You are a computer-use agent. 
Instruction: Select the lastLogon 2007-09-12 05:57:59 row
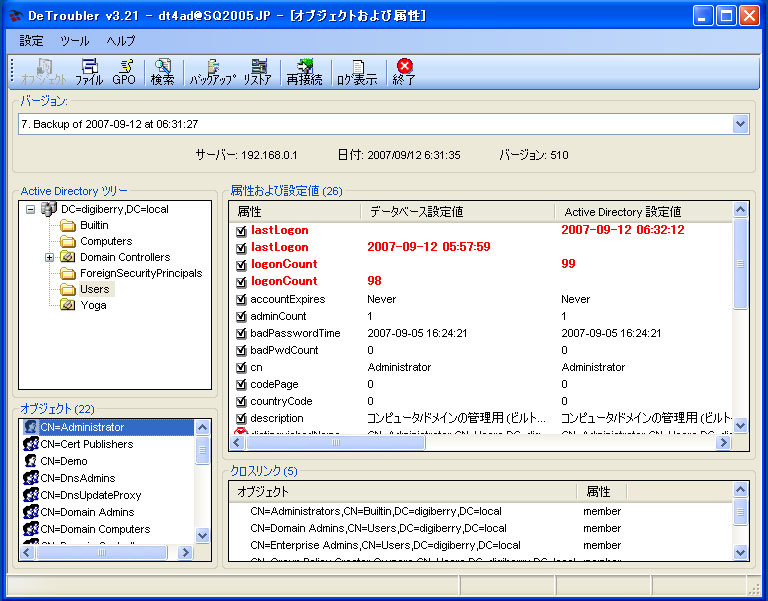(x=480, y=247)
